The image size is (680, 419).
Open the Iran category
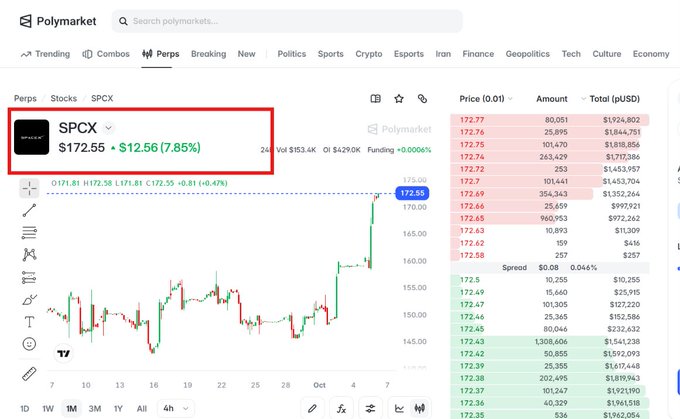pos(443,54)
